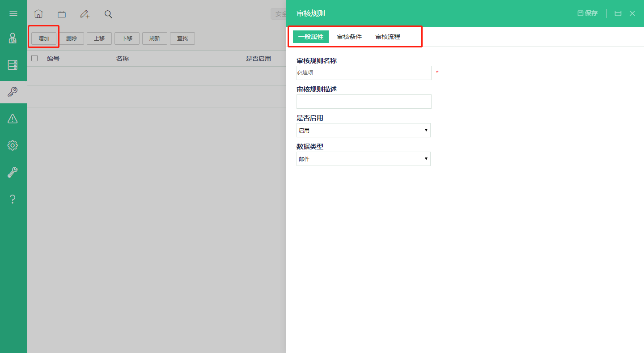Screen dimensions: 644x353
Task: Switch to the 审核流程 tab
Action: point(388,37)
